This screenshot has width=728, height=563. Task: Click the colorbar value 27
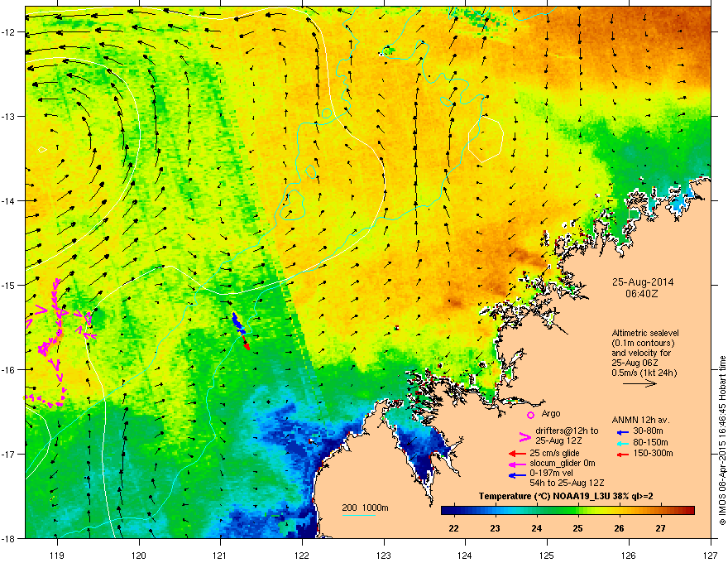pyautogui.click(x=660, y=528)
